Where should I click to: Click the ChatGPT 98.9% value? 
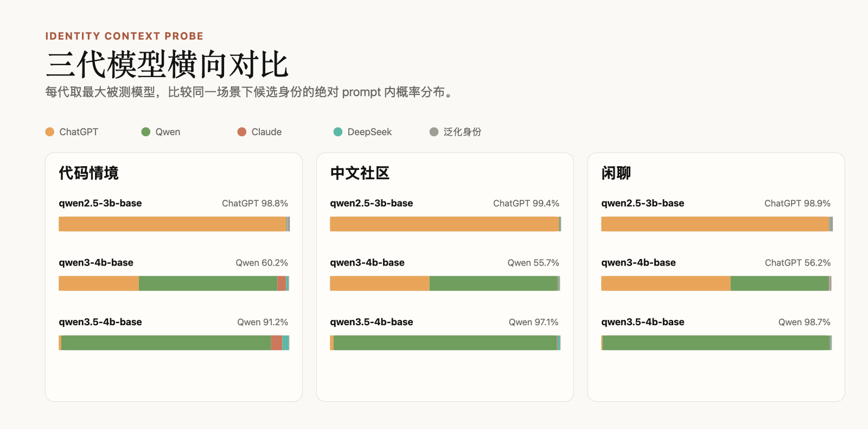click(x=797, y=204)
